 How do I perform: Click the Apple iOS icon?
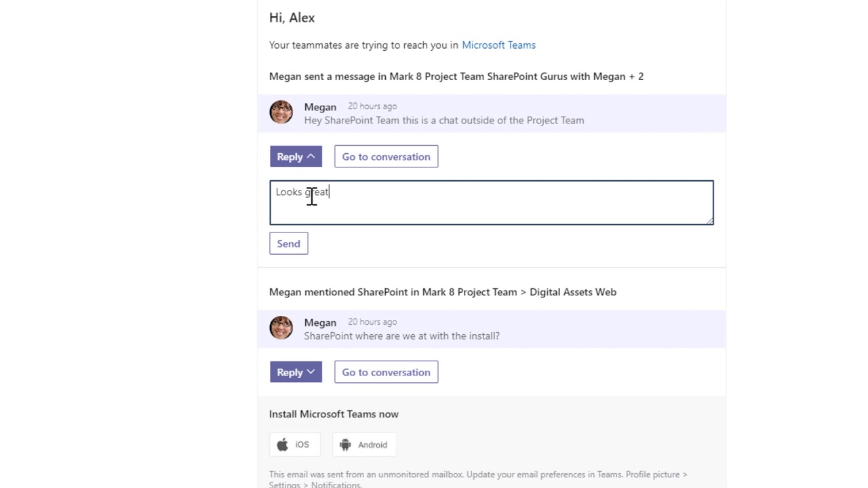[x=282, y=445]
